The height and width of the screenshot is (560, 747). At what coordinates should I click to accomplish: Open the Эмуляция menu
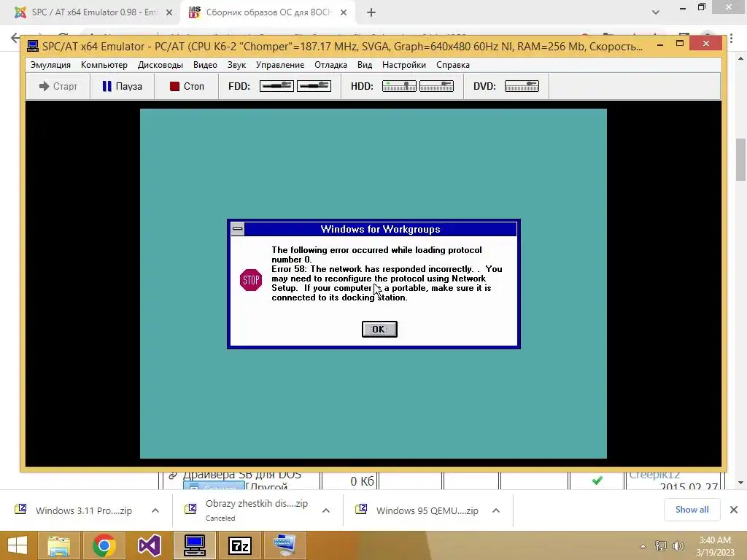click(x=50, y=65)
